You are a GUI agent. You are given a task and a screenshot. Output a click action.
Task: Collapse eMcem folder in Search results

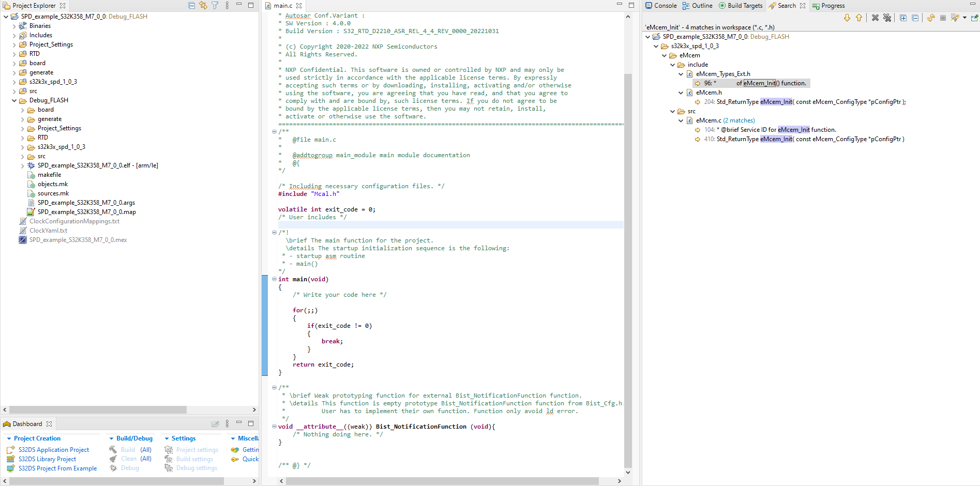(665, 55)
